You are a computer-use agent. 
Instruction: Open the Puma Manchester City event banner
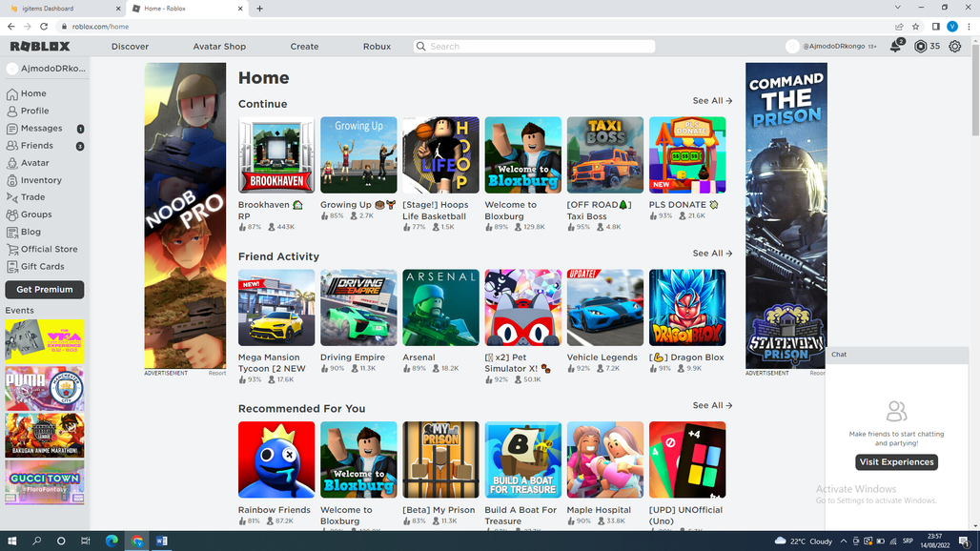pos(45,389)
